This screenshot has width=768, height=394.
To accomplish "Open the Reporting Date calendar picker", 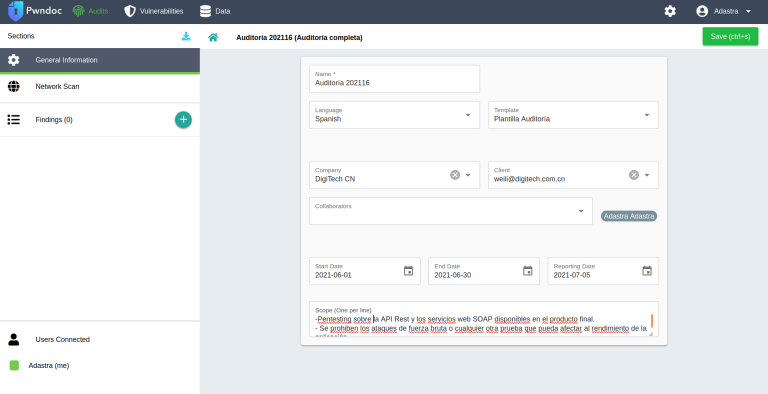I will point(647,271).
